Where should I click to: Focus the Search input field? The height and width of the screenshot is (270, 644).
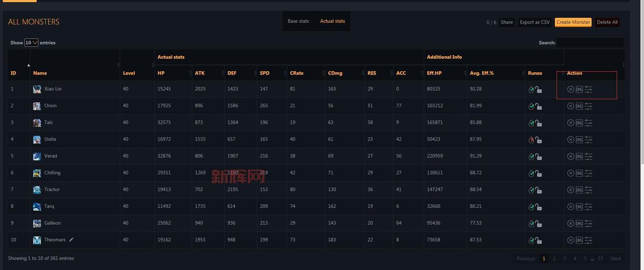[590, 43]
